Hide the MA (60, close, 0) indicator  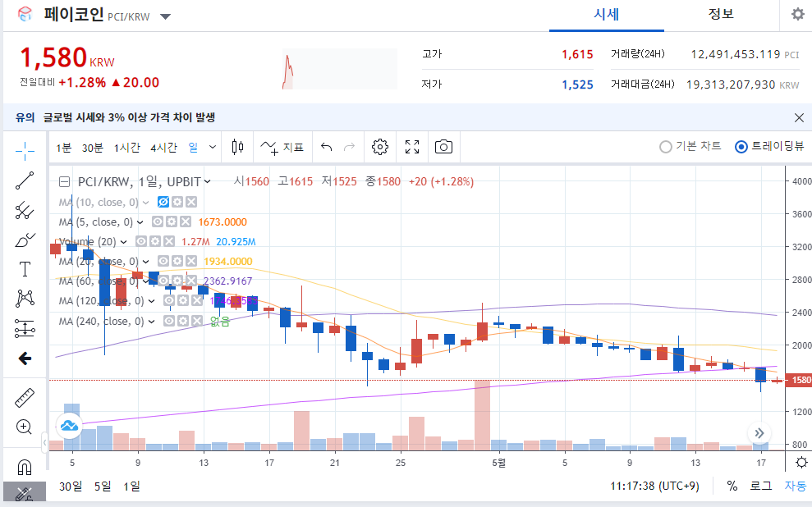click(x=163, y=281)
